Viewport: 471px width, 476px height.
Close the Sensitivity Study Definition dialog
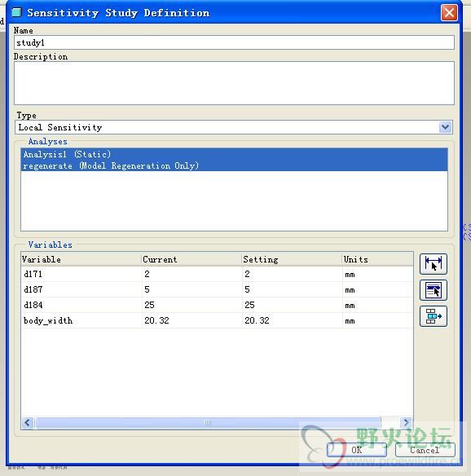[x=449, y=13]
